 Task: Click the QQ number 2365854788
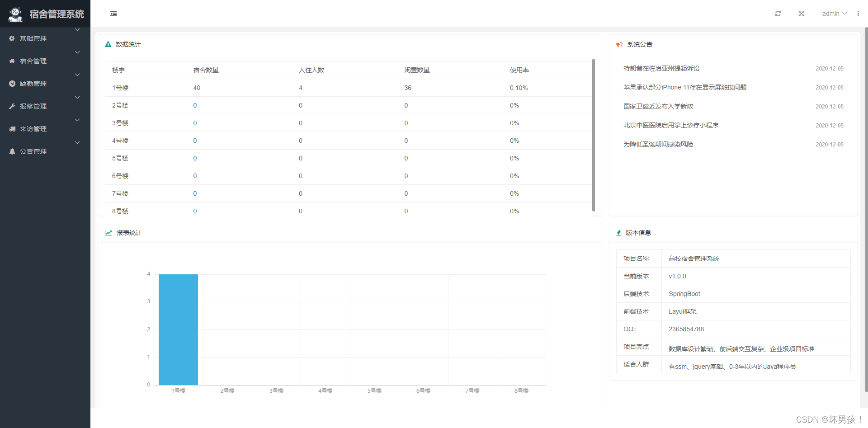[x=686, y=329]
